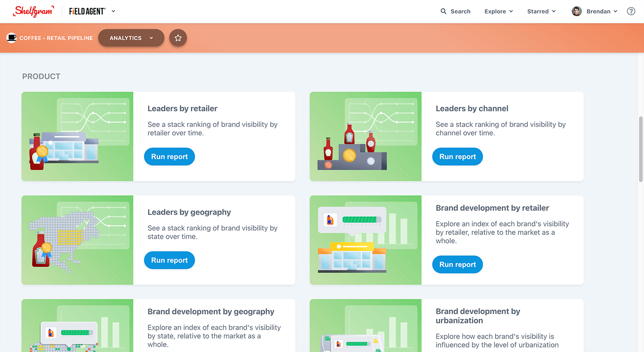Open the Brand development by geography title
The image size is (644, 352).
(211, 312)
